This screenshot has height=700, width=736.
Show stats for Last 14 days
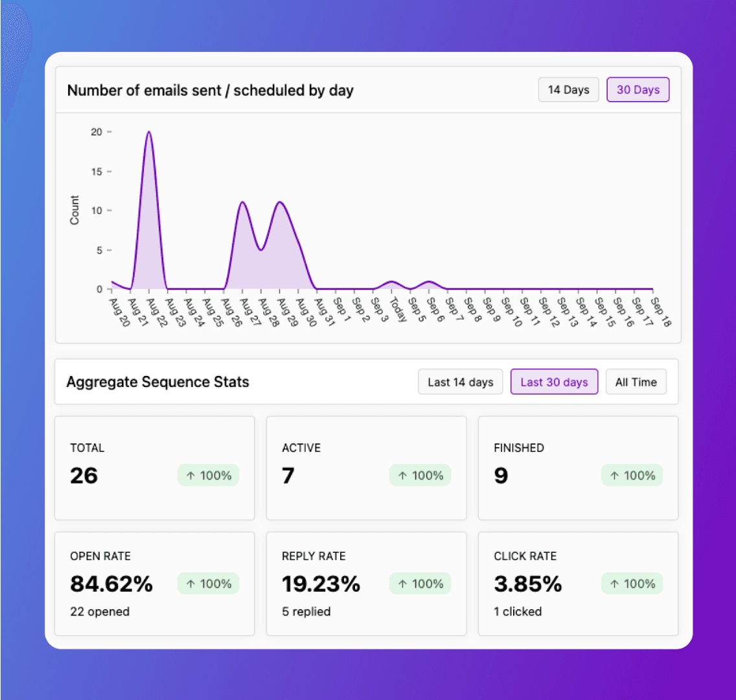click(x=460, y=382)
